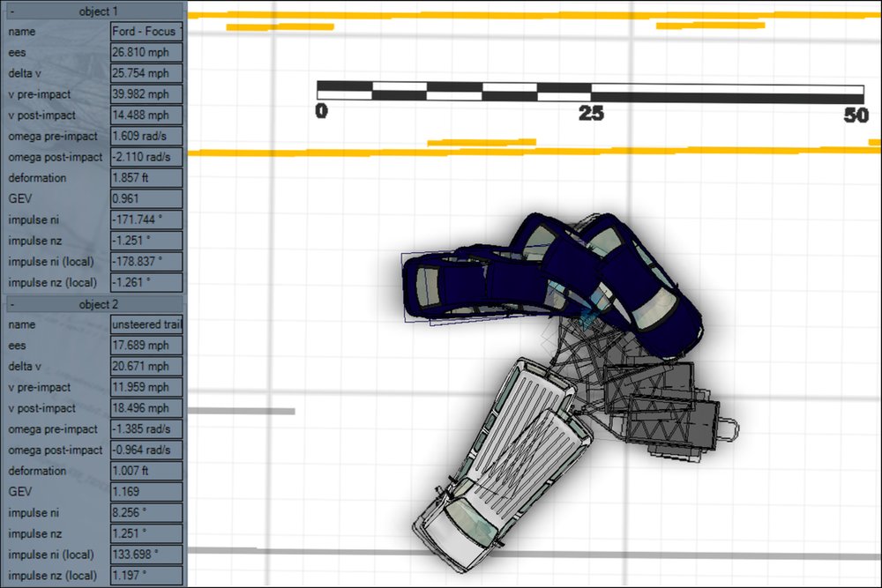Click the scale bar 25 mark
Screen dimensions: 882x588
coord(591,114)
